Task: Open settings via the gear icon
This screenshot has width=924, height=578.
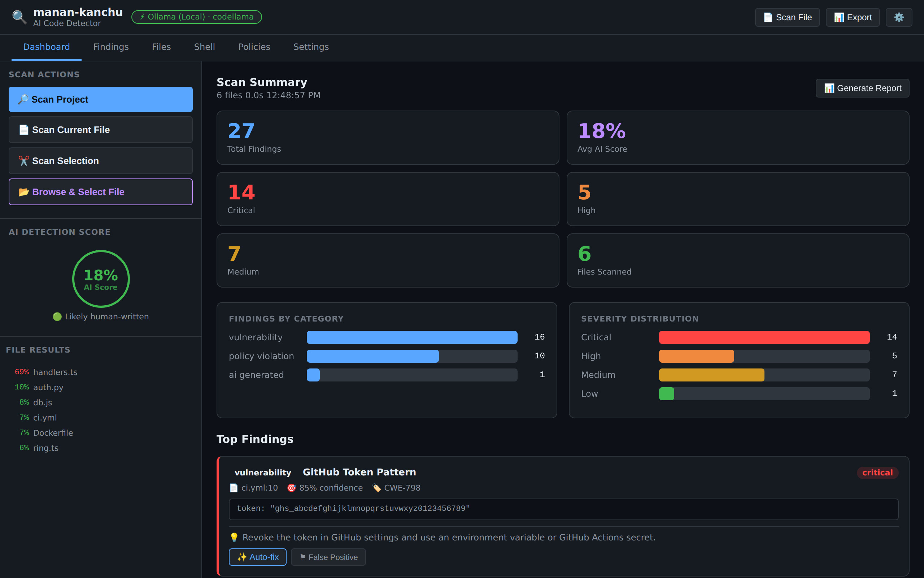Action: click(899, 17)
